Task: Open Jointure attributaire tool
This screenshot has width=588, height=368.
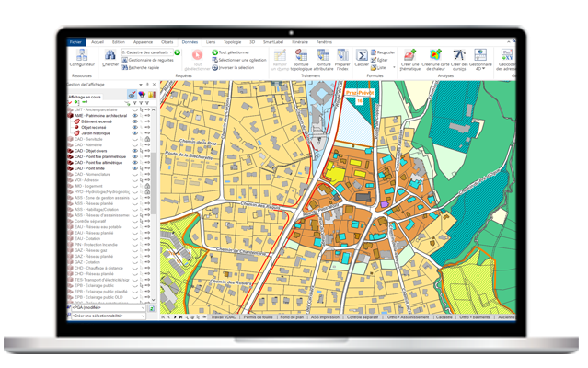Action: click(323, 60)
